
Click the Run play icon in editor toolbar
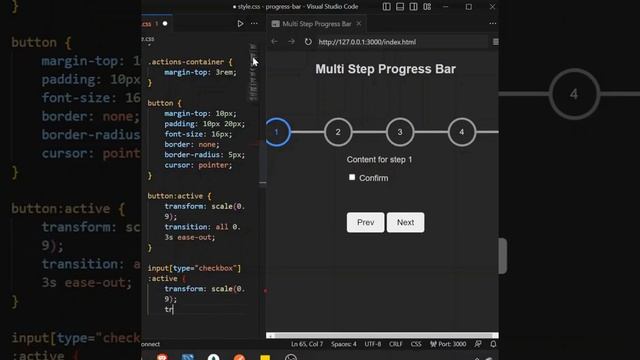240,24
